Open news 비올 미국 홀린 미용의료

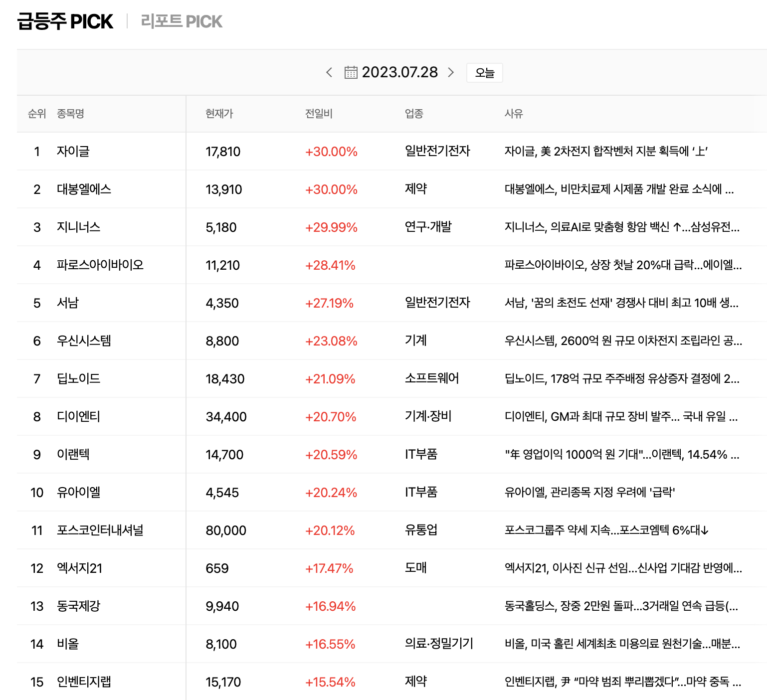(x=622, y=644)
